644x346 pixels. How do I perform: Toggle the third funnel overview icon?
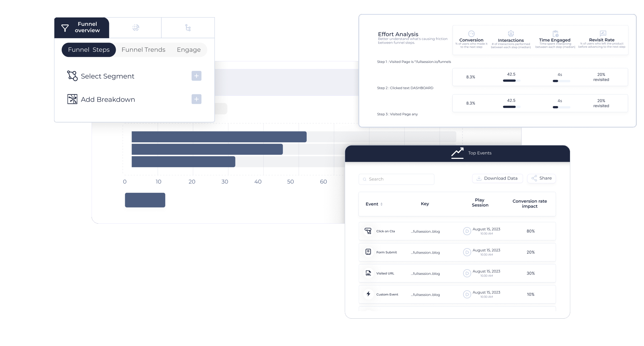[188, 28]
